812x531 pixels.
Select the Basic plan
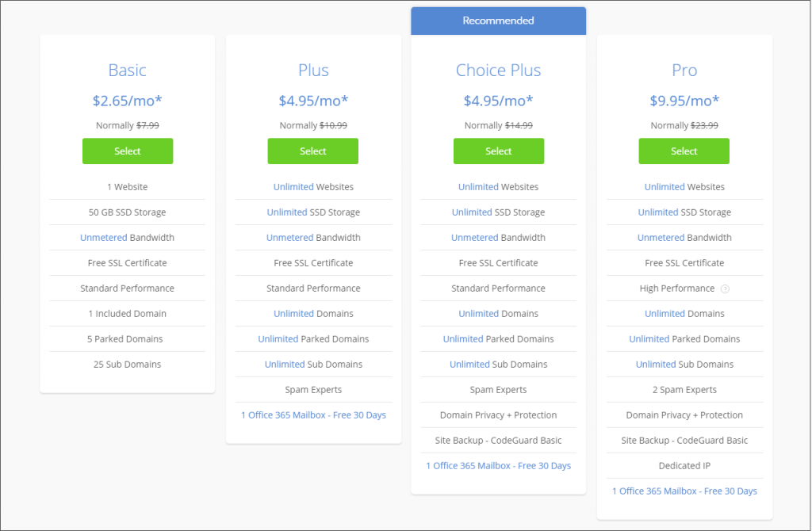(127, 151)
